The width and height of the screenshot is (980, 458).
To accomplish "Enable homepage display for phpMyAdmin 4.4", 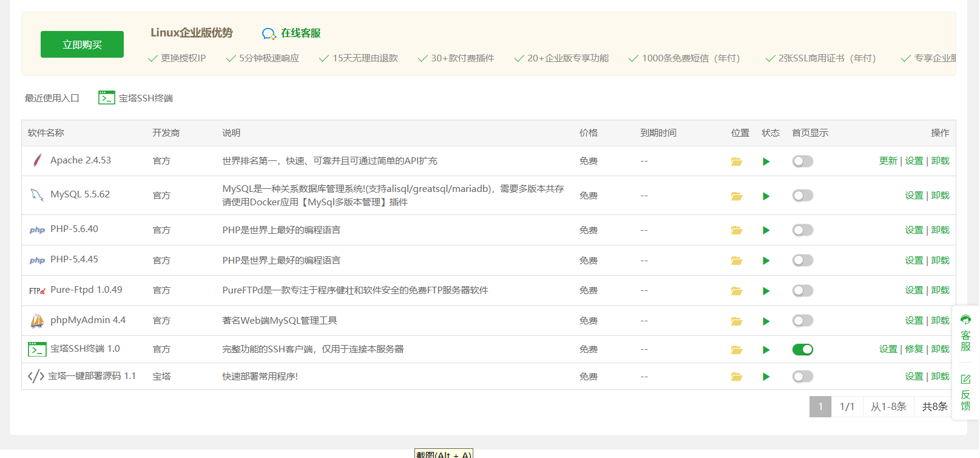I will pyautogui.click(x=802, y=321).
